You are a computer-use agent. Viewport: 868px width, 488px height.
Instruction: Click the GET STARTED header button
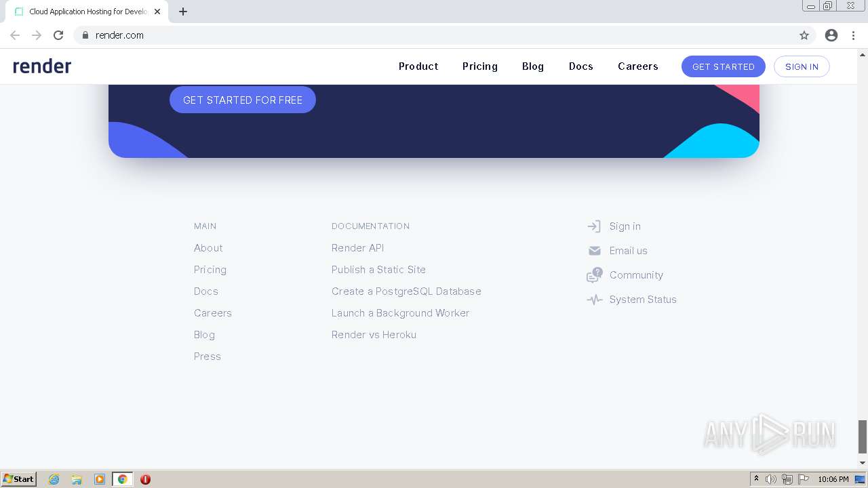click(724, 66)
